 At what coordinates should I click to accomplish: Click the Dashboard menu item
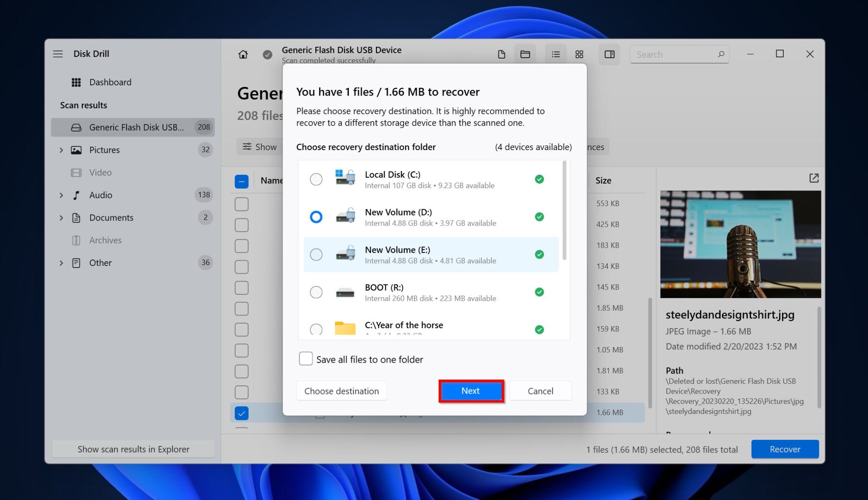(x=110, y=82)
